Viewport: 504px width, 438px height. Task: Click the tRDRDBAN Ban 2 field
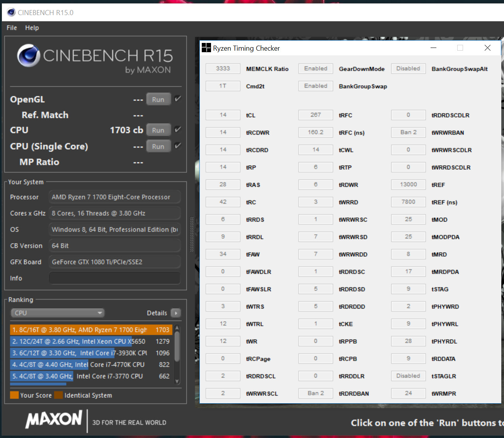coord(316,393)
